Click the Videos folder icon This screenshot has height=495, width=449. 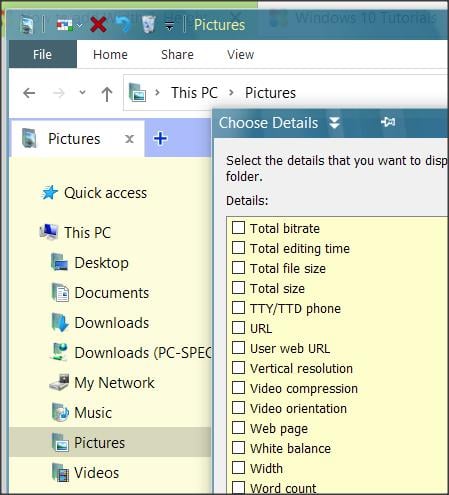click(x=60, y=472)
